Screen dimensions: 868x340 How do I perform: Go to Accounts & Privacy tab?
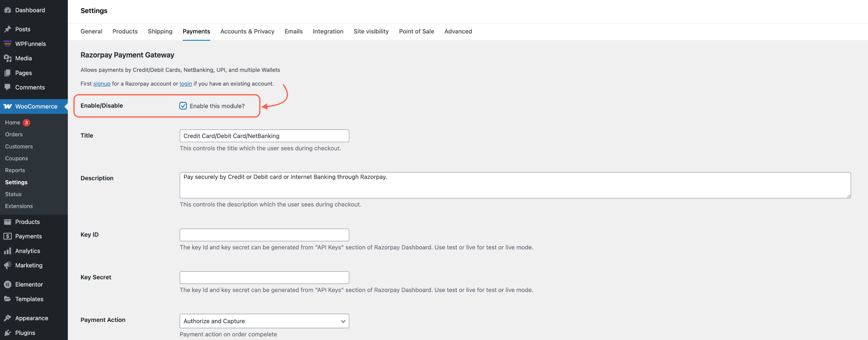pos(247,31)
